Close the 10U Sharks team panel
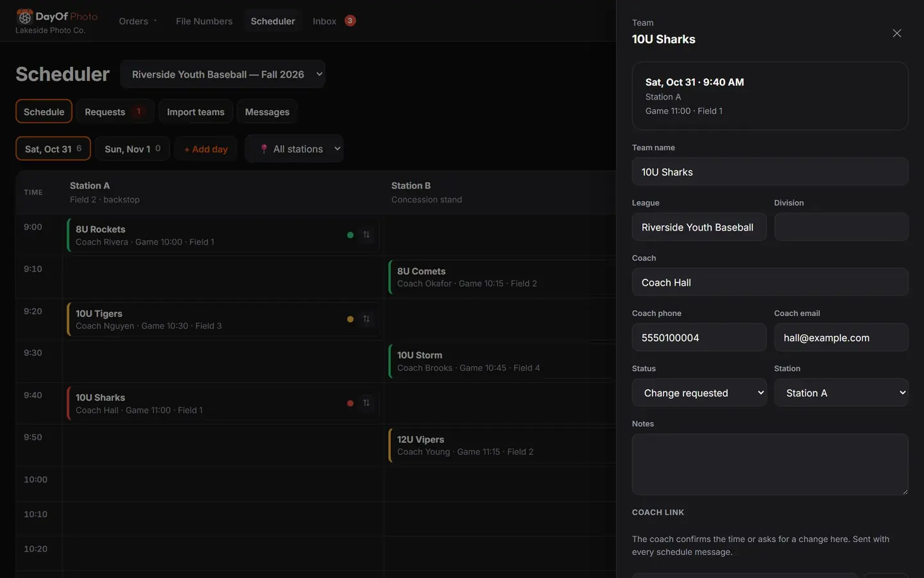The height and width of the screenshot is (578, 924). pyautogui.click(x=897, y=33)
